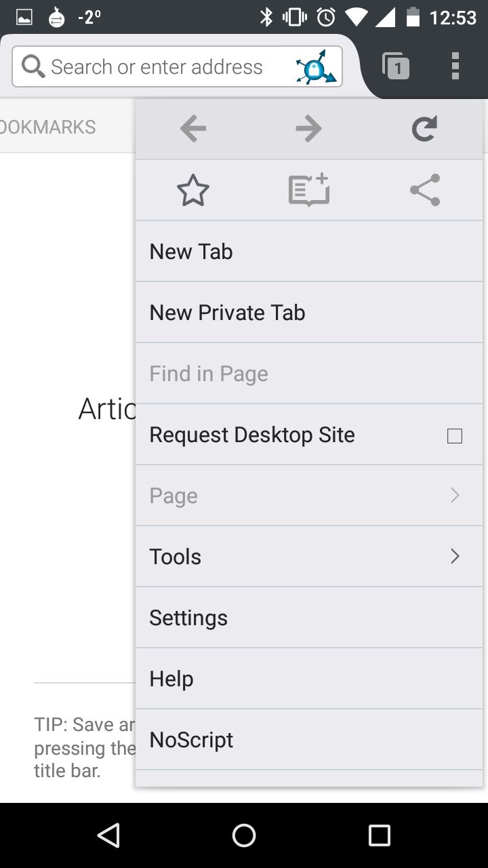Open Settings from the menu
The image size is (488, 868).
pos(309,617)
